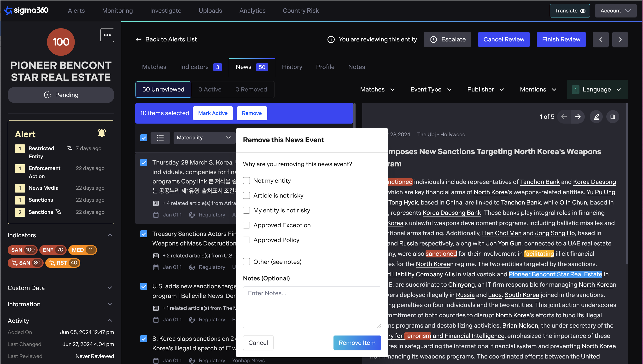Tick the 'Approved Exception' checkbox
This screenshot has width=643, height=364.
click(x=246, y=225)
